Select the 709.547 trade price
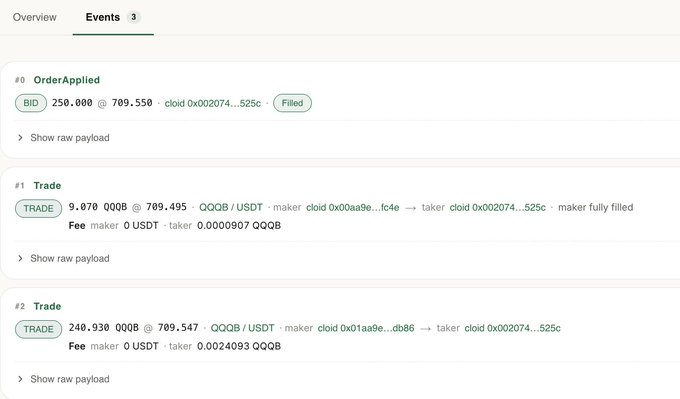The image size is (680, 399). coord(178,327)
